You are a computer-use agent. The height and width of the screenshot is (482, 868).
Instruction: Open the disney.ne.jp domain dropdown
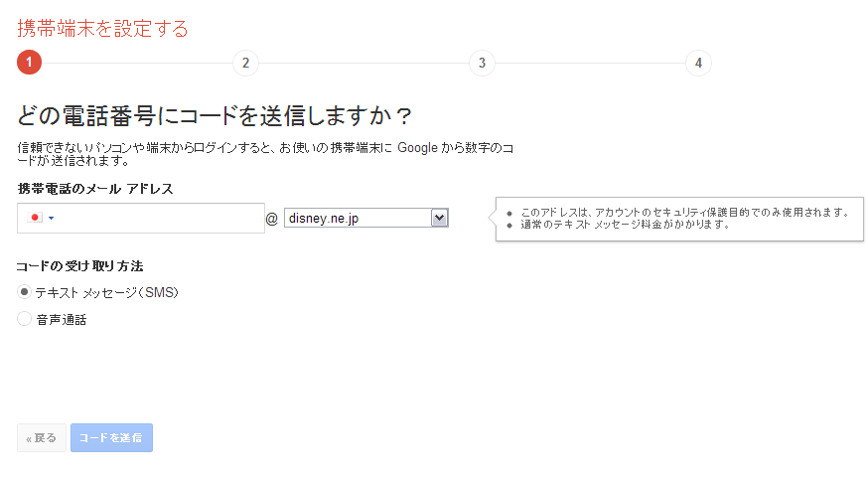[x=358, y=218]
